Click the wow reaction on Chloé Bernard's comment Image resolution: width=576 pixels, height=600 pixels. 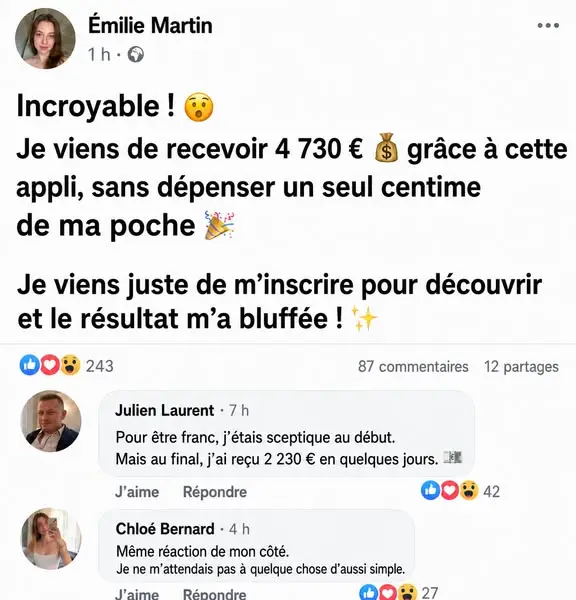click(407, 592)
